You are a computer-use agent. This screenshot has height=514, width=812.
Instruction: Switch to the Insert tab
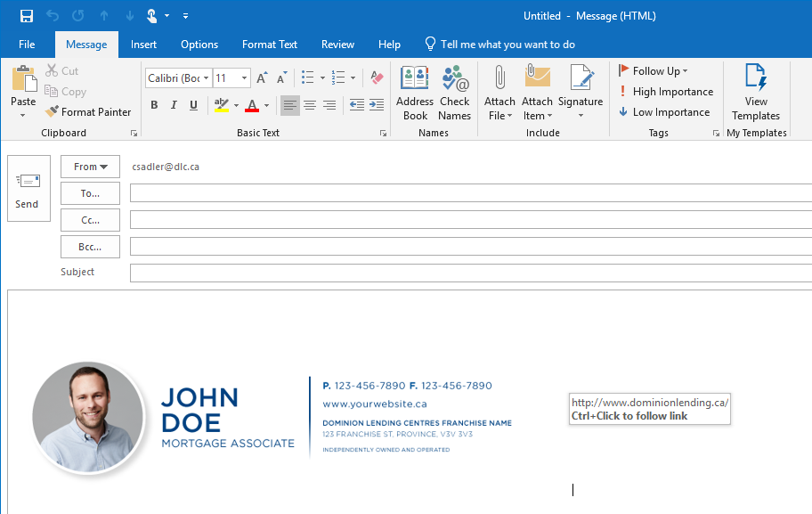(x=143, y=45)
